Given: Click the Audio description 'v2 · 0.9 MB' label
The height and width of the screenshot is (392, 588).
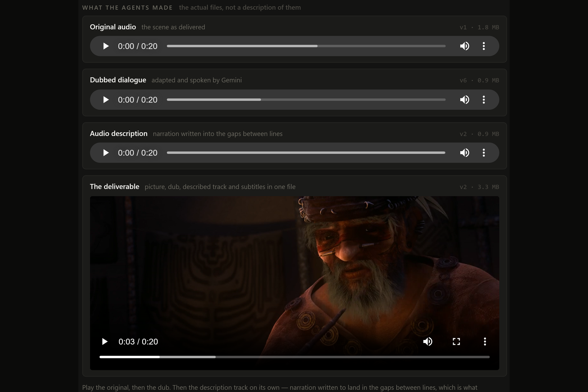Looking at the screenshot, I should (x=479, y=134).
